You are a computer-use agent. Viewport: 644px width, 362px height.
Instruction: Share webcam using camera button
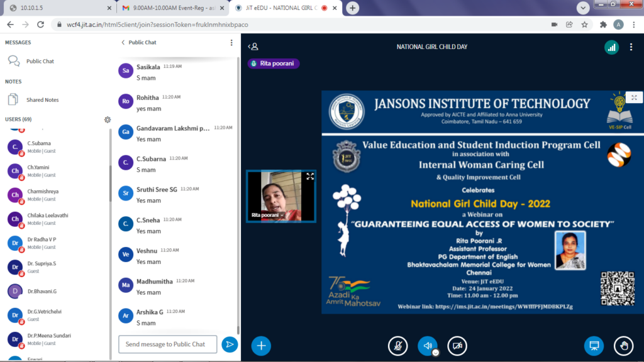(x=457, y=346)
